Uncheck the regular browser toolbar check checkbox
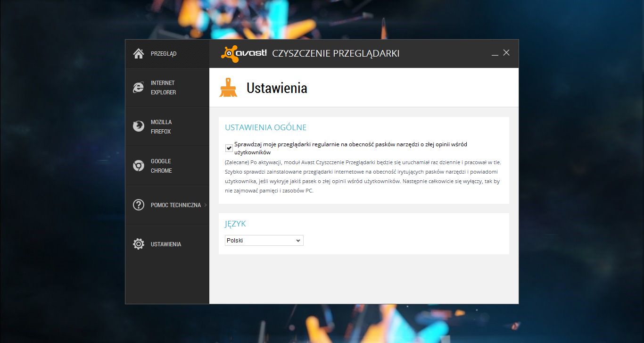This screenshot has width=644, height=343. click(x=229, y=148)
